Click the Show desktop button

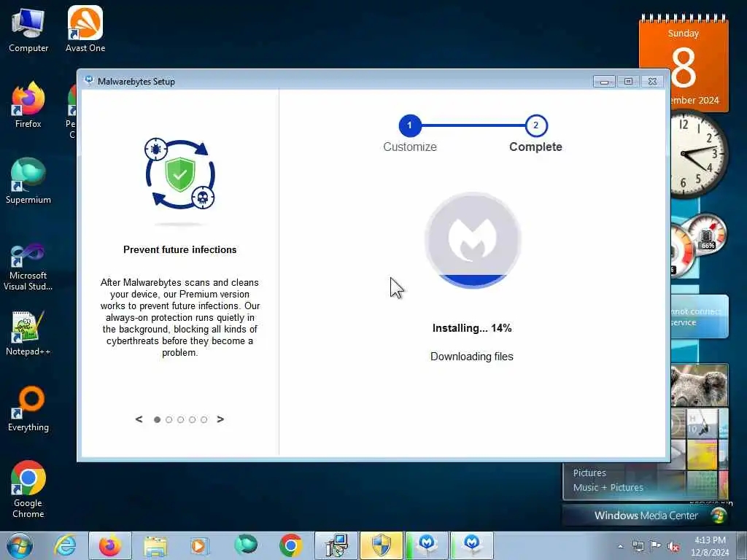tap(741, 546)
